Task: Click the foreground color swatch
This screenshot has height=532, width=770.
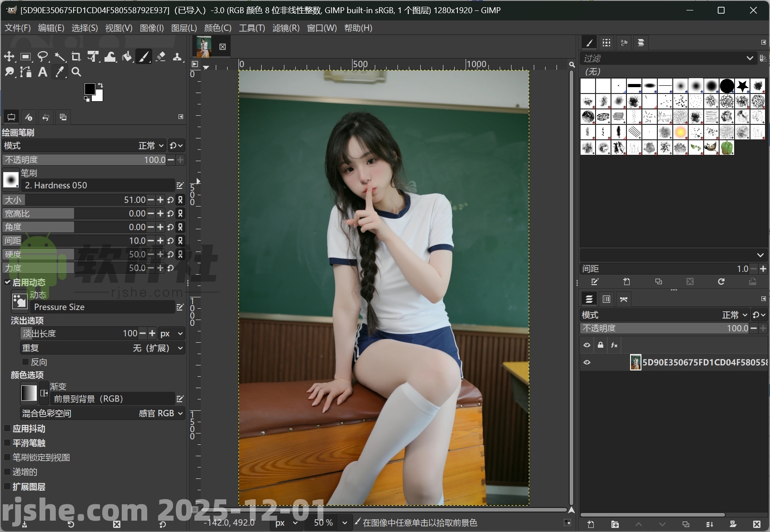Action: (x=90, y=89)
